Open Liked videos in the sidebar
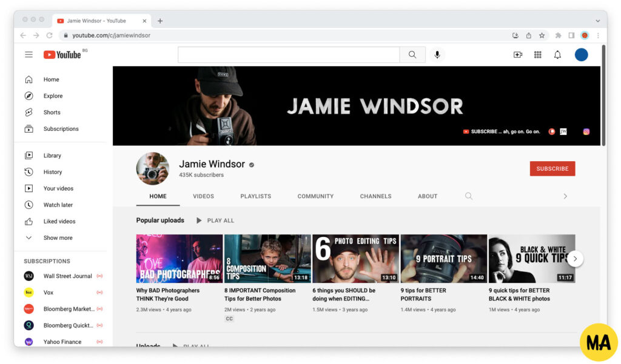The height and width of the screenshot is (364, 621). pyautogui.click(x=60, y=221)
